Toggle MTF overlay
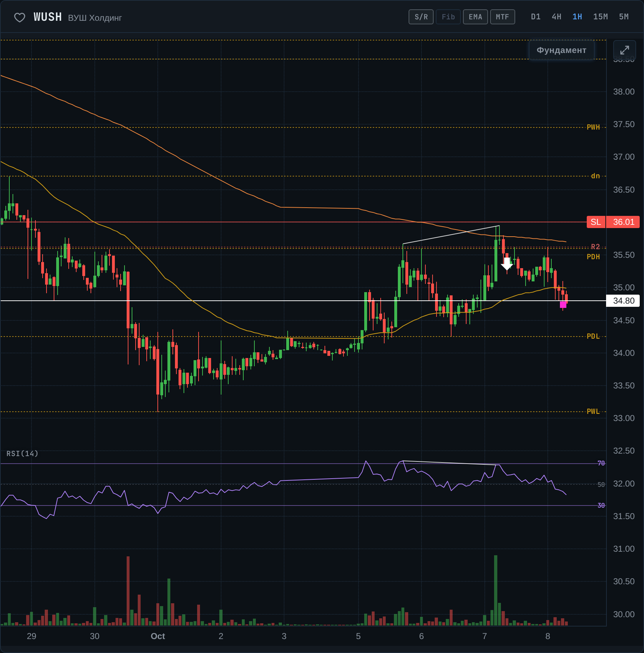Viewport: 644px width, 653px height. [503, 17]
